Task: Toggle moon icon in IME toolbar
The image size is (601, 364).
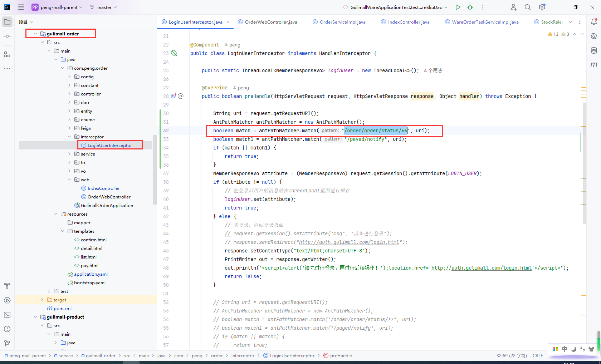Action: 574,349
